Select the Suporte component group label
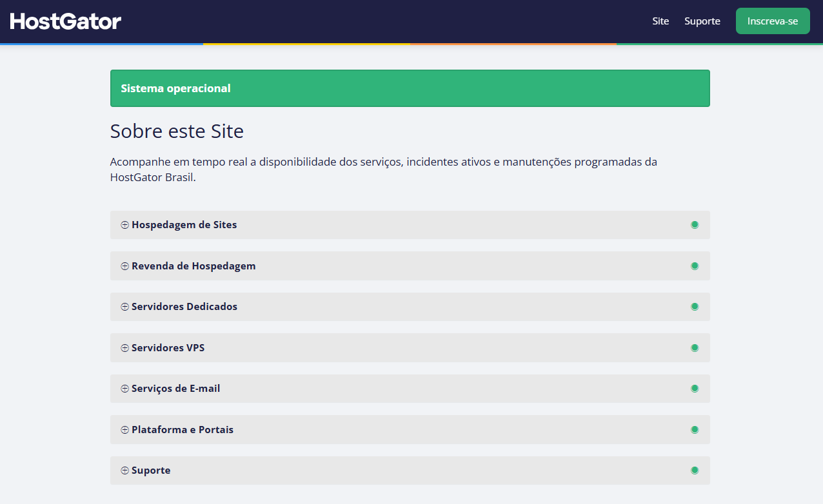This screenshot has height=504, width=823. [151, 470]
